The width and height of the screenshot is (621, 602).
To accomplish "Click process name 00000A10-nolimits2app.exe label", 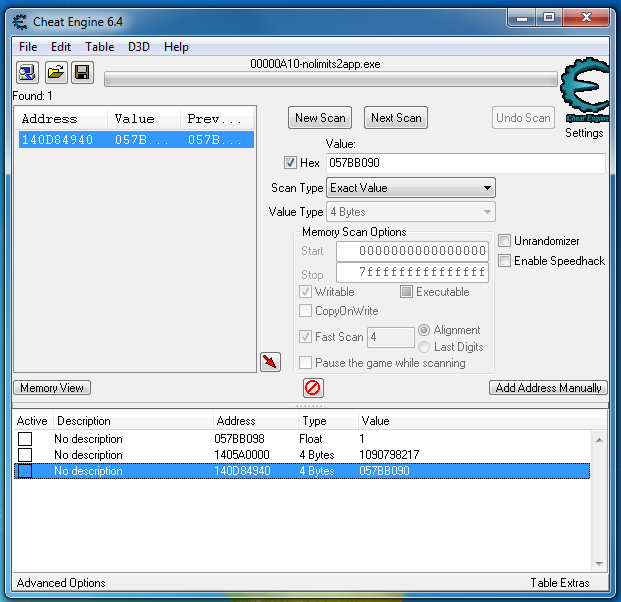I will pyautogui.click(x=315, y=64).
